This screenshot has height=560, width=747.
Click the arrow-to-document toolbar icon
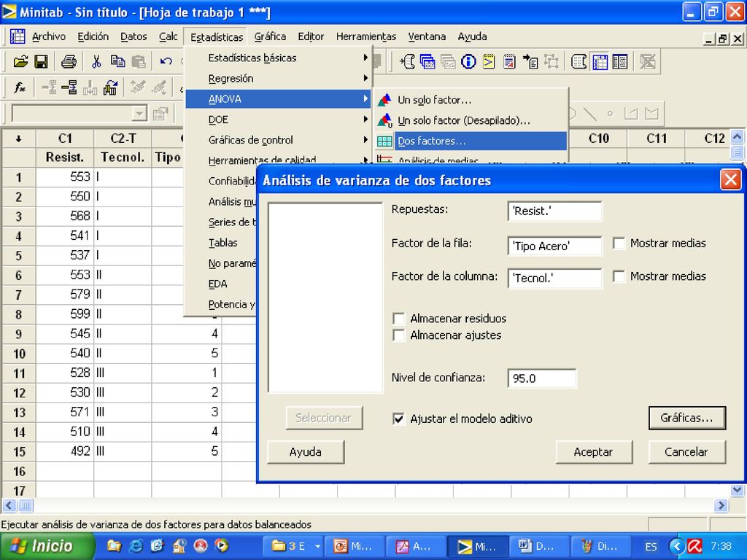tap(530, 62)
